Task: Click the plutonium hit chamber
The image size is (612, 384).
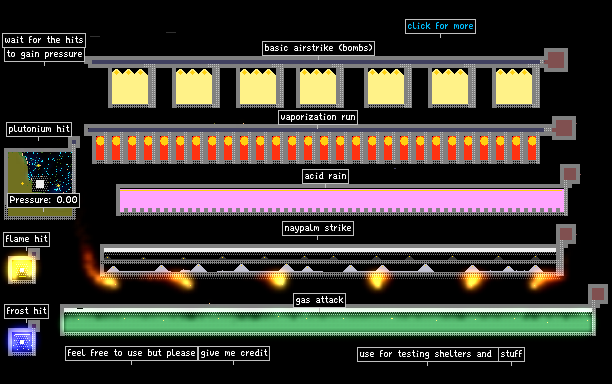Action: [40, 183]
